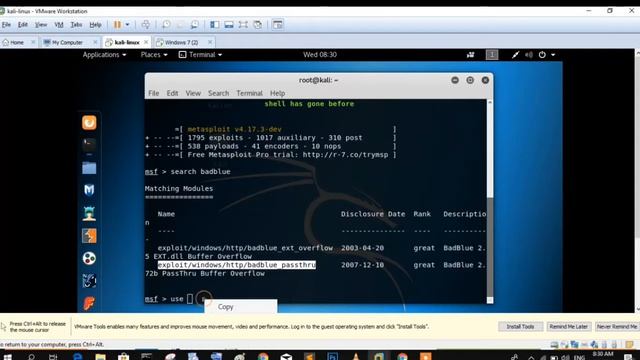
Task: Click VMware pause virtual machine button
Action: click(117, 24)
